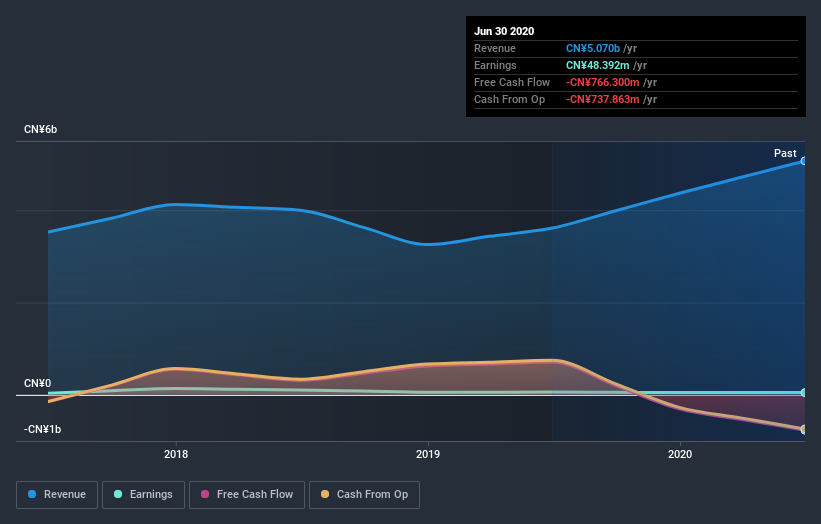Select the 2019 x-axis label
The height and width of the screenshot is (524, 821).
click(x=428, y=454)
